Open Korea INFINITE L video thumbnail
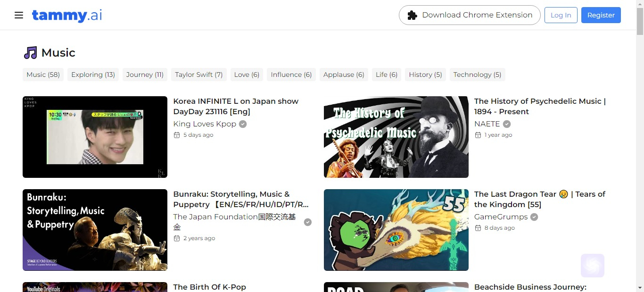The width and height of the screenshot is (644, 292). (95, 137)
